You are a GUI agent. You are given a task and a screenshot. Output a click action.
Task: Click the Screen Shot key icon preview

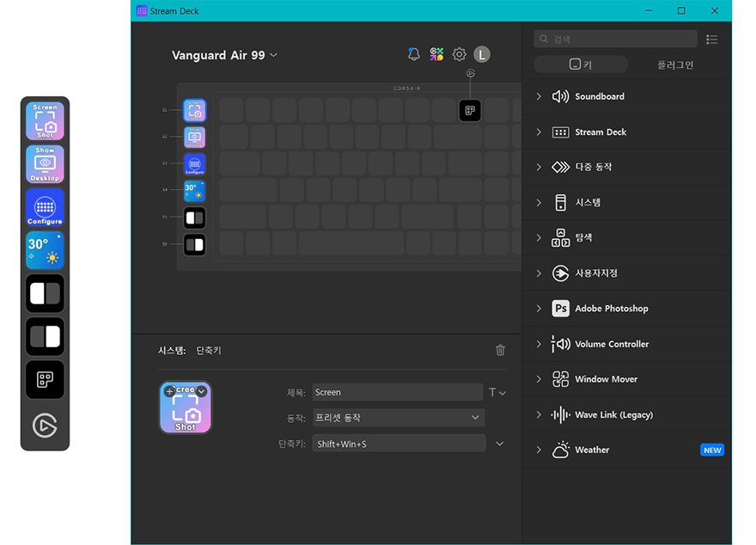pos(186,408)
